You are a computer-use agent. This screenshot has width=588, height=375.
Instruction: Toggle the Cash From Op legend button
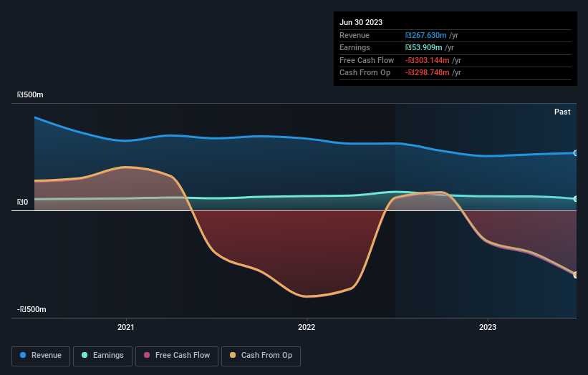click(x=261, y=356)
